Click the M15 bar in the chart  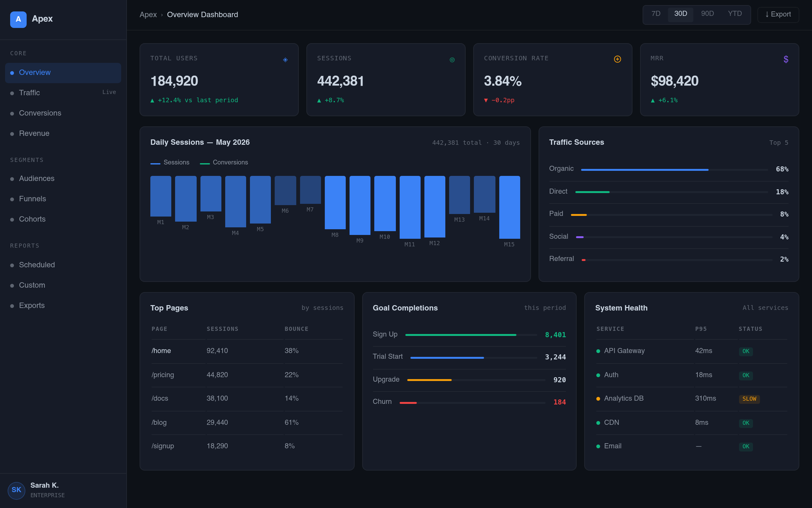(509, 207)
